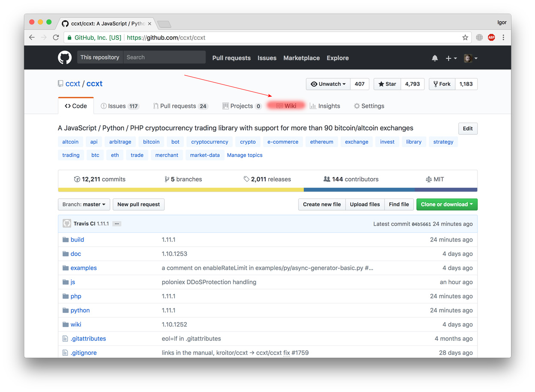Click the Adblock Plus extension icon
Image resolution: width=535 pixels, height=392 pixels.
point(491,37)
